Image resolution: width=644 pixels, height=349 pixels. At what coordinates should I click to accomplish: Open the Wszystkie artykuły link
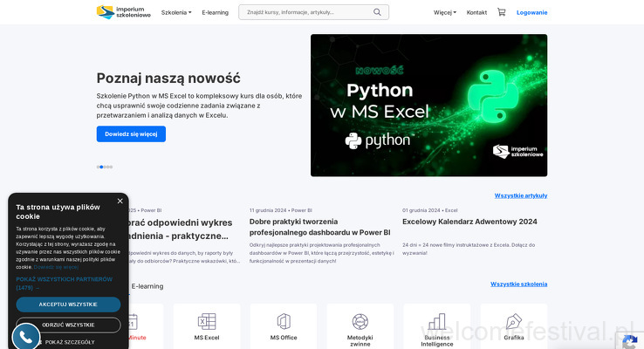[x=521, y=195]
